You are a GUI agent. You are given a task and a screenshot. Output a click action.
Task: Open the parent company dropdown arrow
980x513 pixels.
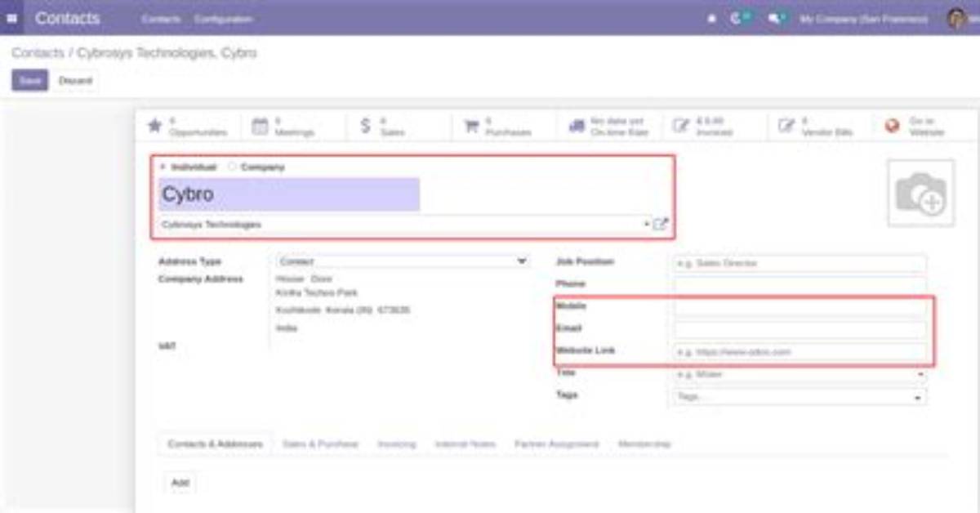(646, 224)
